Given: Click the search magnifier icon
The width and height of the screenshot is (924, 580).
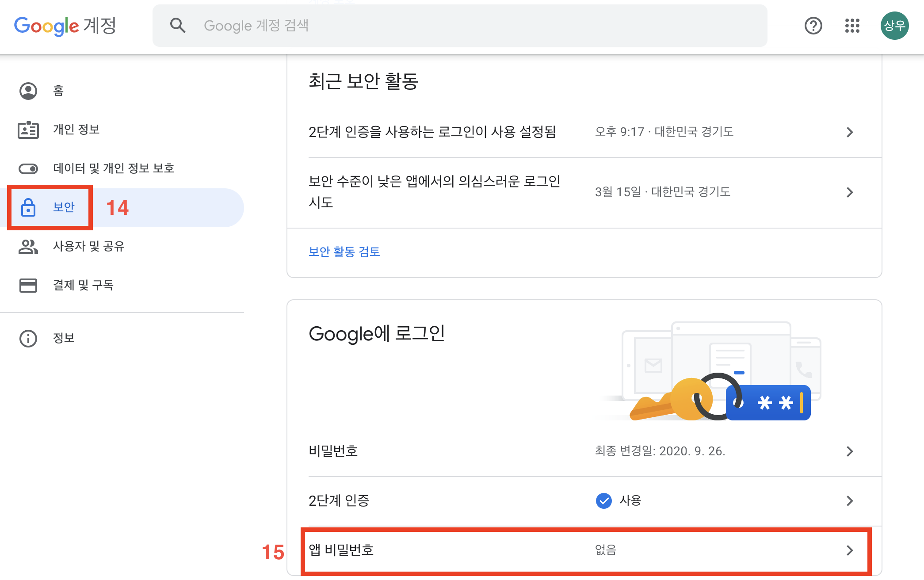Looking at the screenshot, I should click(x=178, y=26).
